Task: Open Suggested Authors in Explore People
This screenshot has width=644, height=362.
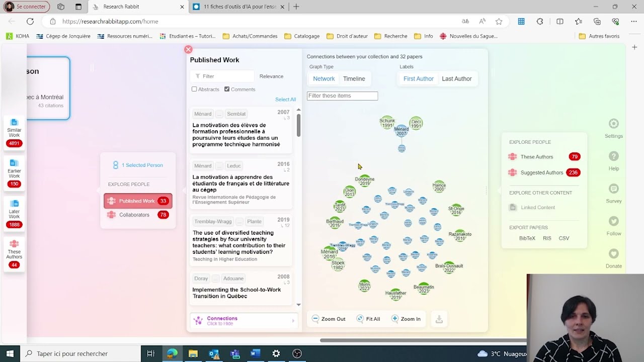Action: pyautogui.click(x=544, y=172)
